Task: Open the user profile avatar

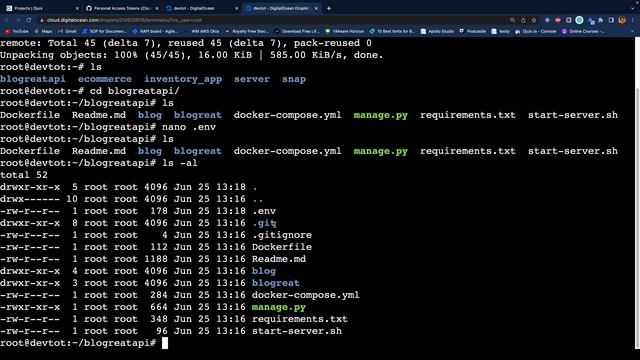Action: pos(622,20)
